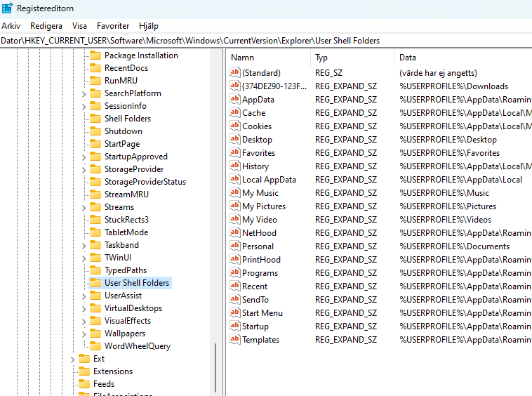
Task: Click the Favorites value string icon
Action: coord(235,152)
